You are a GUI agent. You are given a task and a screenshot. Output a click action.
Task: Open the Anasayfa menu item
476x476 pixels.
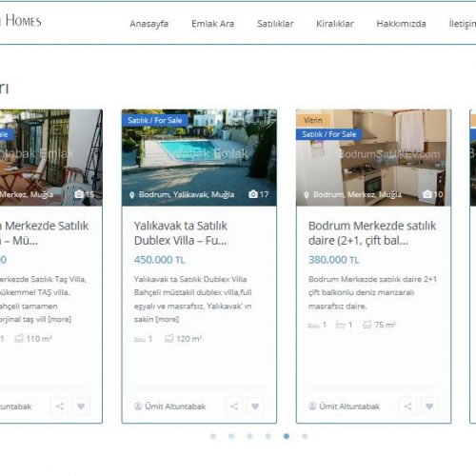pyautogui.click(x=149, y=24)
